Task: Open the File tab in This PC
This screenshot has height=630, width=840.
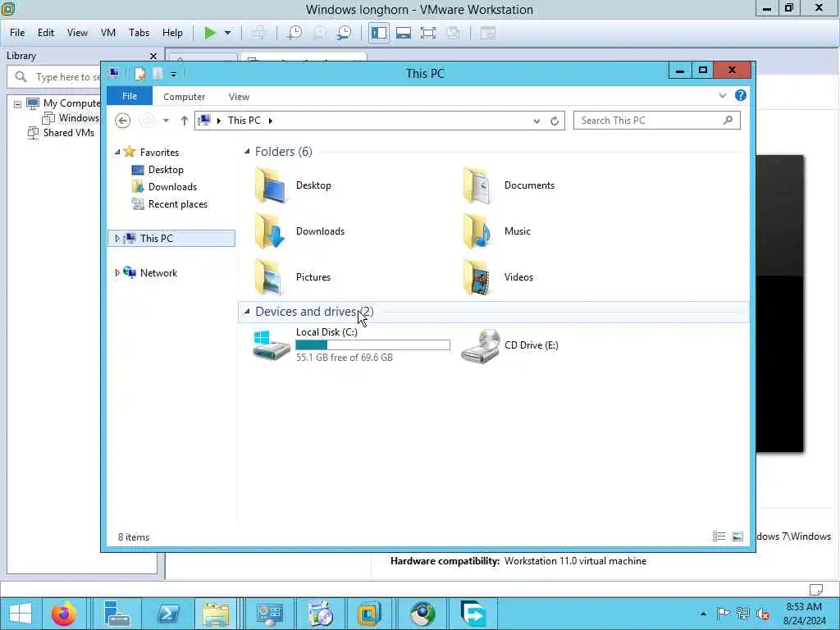Action: (130, 96)
